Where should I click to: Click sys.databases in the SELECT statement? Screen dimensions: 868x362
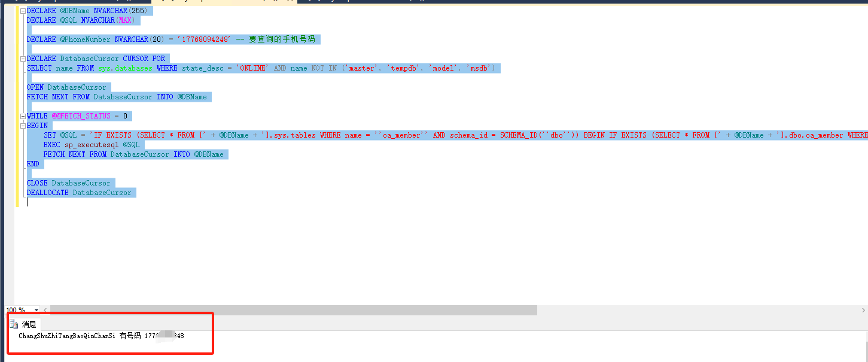pos(126,68)
